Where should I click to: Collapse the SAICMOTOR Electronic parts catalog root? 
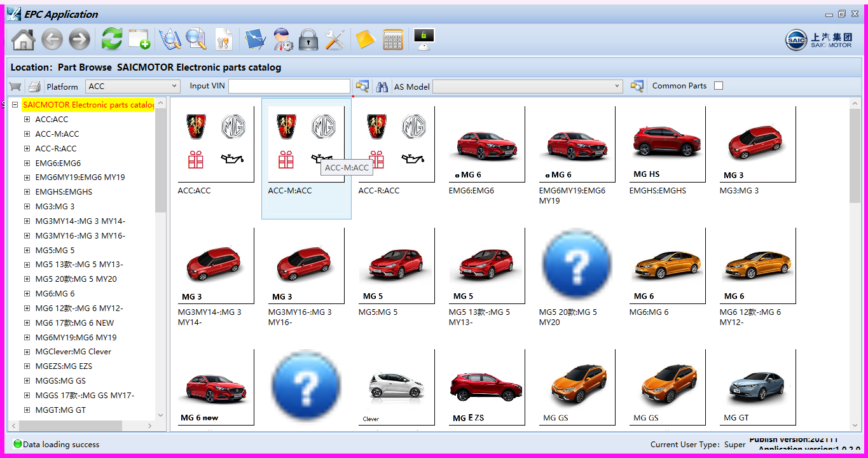click(15, 105)
